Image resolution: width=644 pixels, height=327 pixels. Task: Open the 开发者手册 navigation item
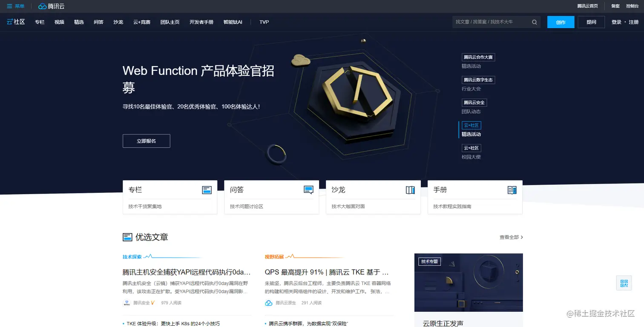tap(201, 22)
